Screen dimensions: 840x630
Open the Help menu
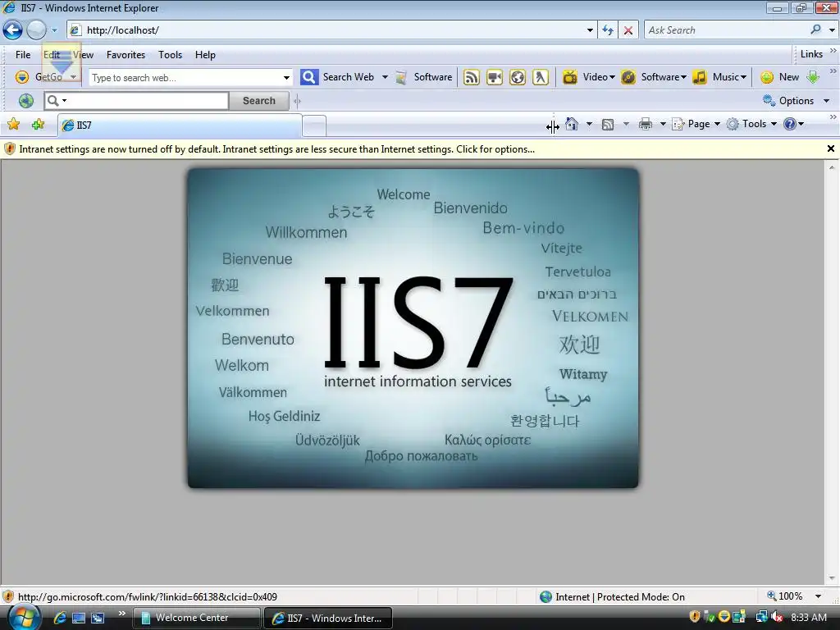[x=205, y=55]
